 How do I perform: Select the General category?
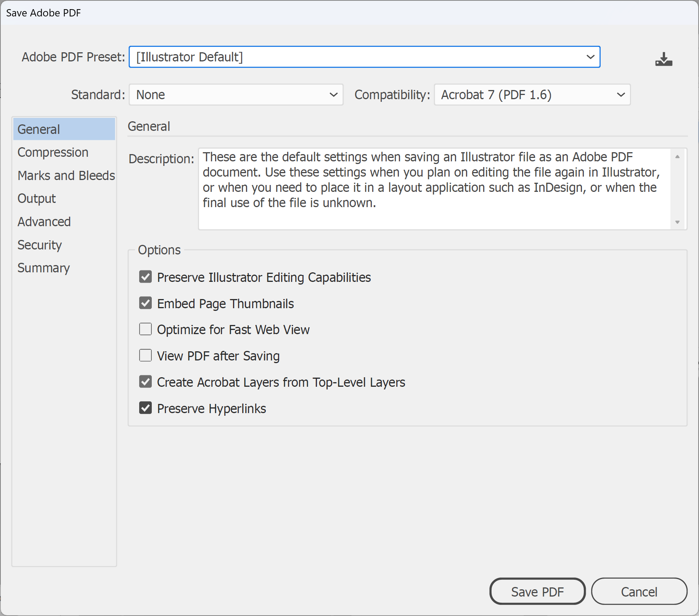pos(64,129)
